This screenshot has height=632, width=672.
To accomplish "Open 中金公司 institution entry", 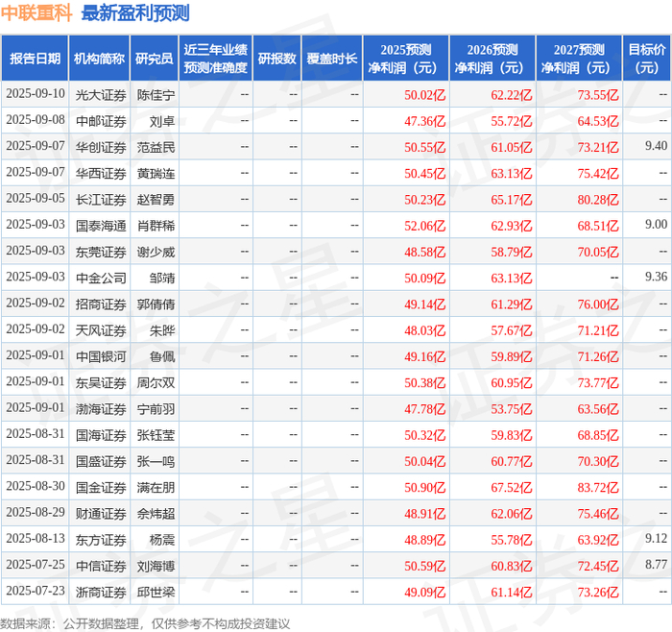I will pos(101,278).
